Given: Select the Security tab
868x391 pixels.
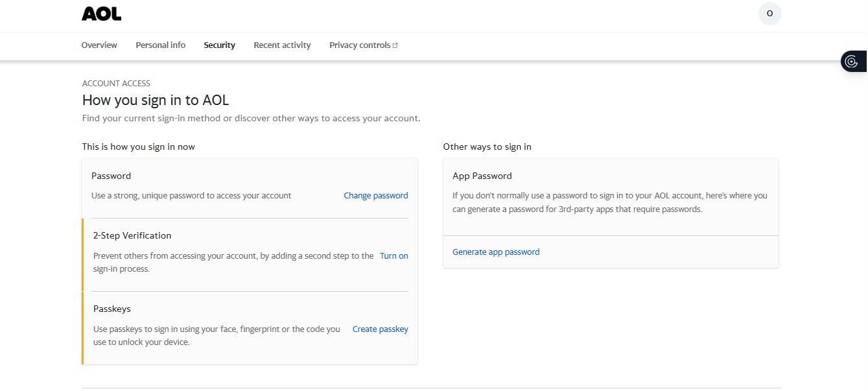Looking at the screenshot, I should coord(219,45).
